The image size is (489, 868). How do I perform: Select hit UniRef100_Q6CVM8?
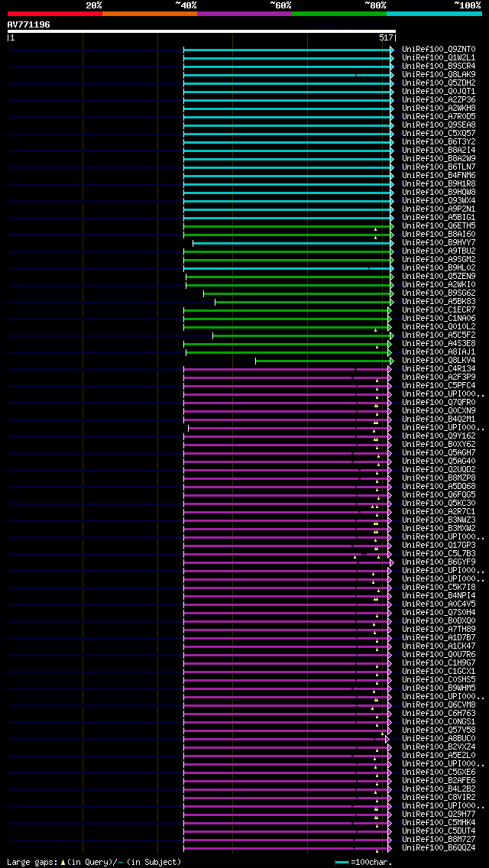click(x=439, y=704)
